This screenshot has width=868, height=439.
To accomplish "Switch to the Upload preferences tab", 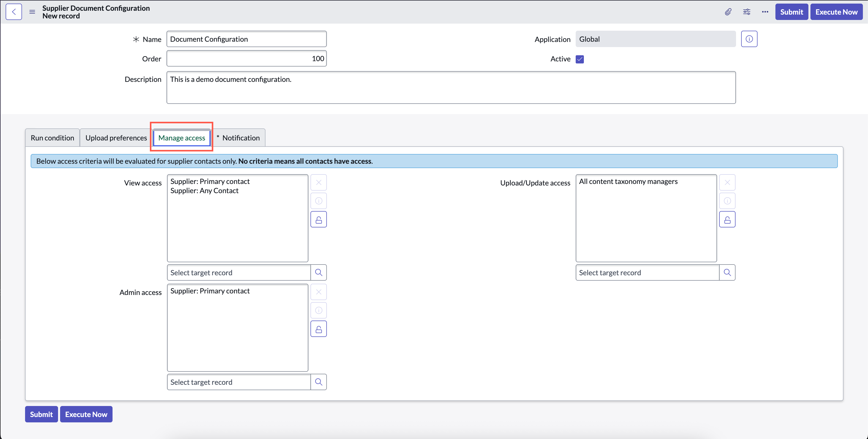I will [x=116, y=138].
